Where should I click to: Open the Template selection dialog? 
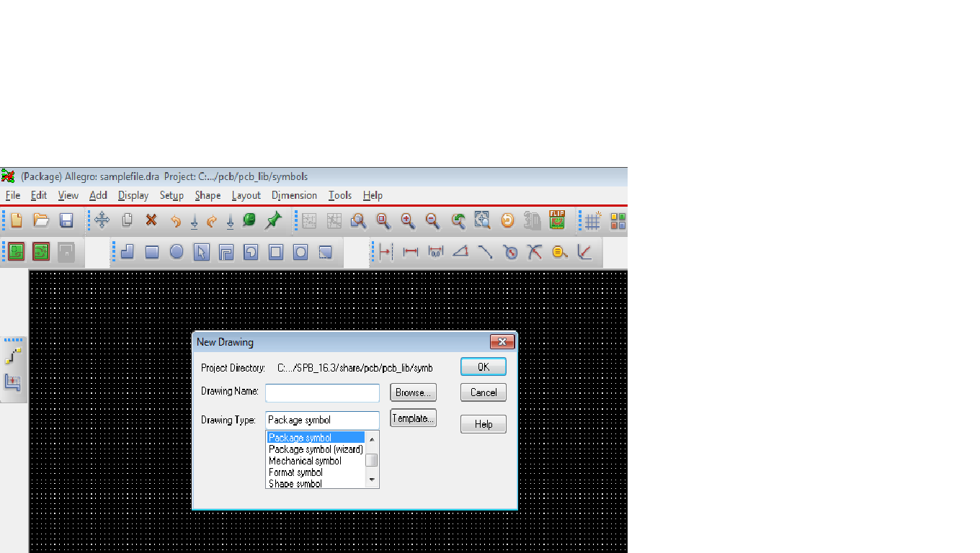tap(412, 418)
